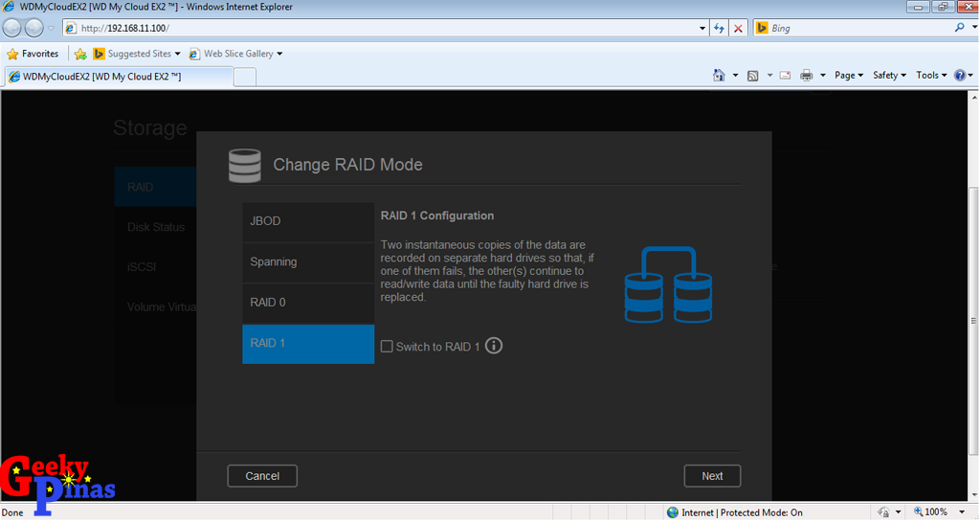
Task: Select the RAID 1 mode tab
Action: 308,344
